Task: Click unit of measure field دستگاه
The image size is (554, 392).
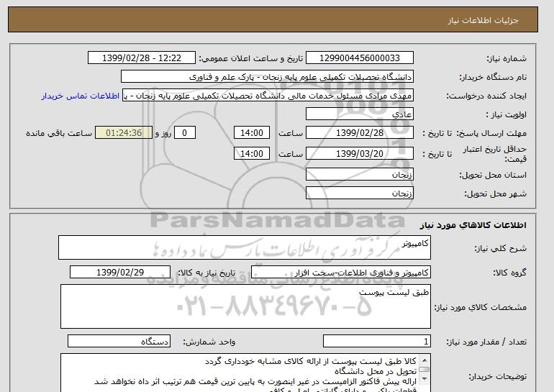Action: point(119,341)
